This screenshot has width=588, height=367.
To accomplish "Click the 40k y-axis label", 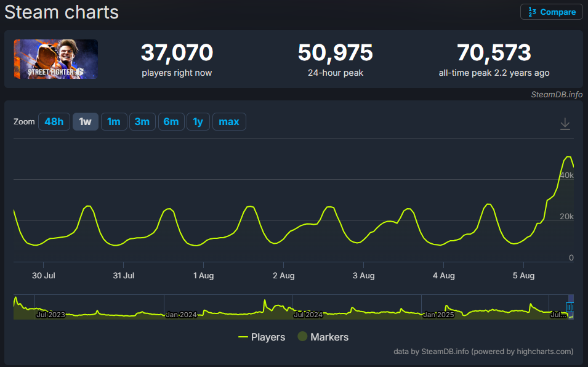I will (566, 175).
